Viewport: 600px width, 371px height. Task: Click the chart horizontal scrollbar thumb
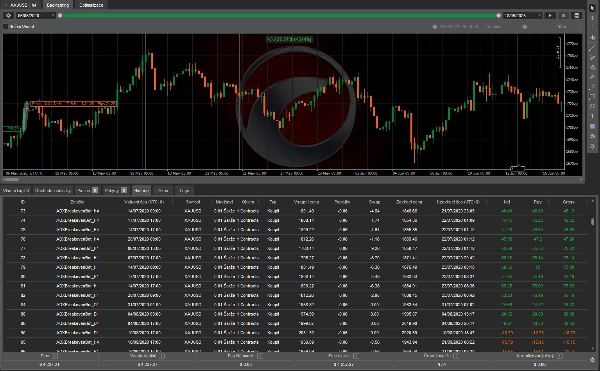coord(11,179)
